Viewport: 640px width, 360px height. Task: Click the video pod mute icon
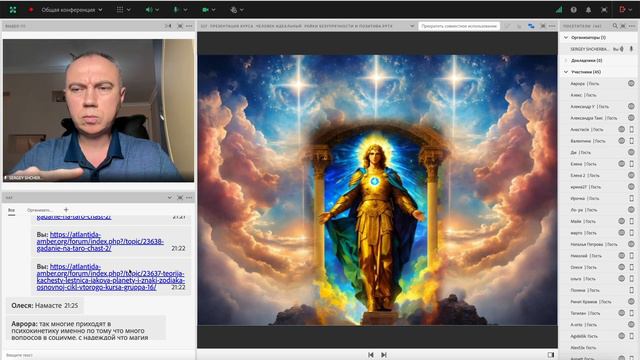coord(168,26)
